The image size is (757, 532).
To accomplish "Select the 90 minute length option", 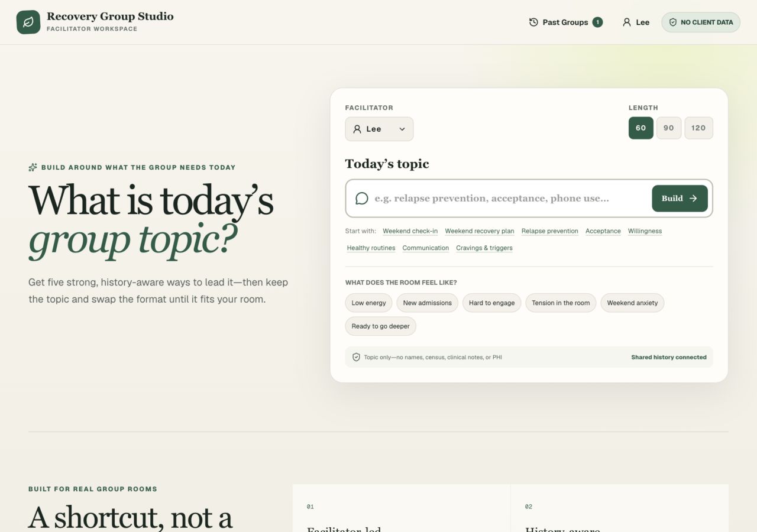I will coord(669,128).
